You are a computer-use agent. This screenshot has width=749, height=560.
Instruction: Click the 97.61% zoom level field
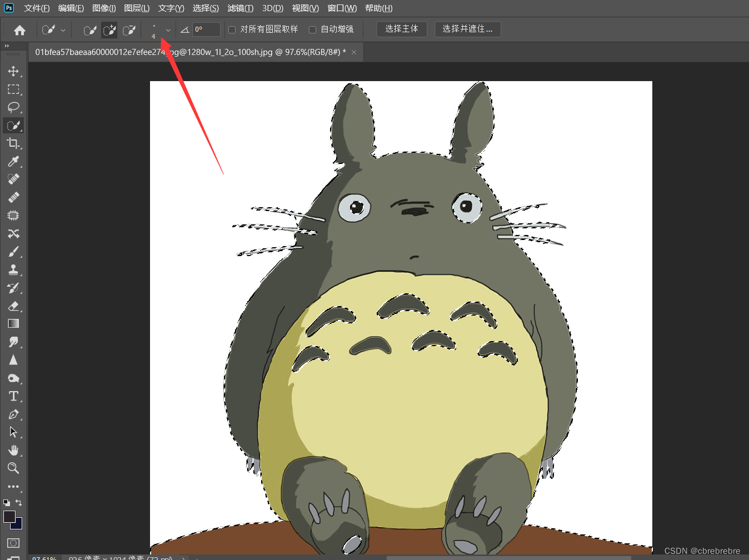[44, 557]
